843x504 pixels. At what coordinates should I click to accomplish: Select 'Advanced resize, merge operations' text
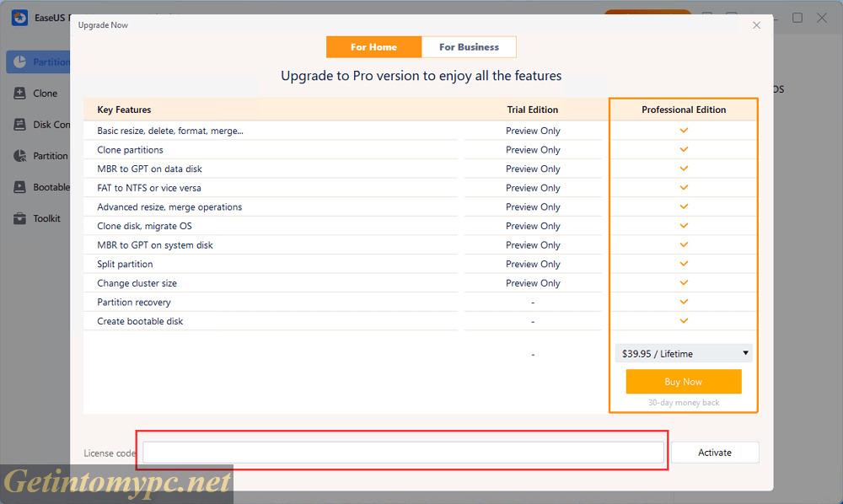(x=169, y=206)
